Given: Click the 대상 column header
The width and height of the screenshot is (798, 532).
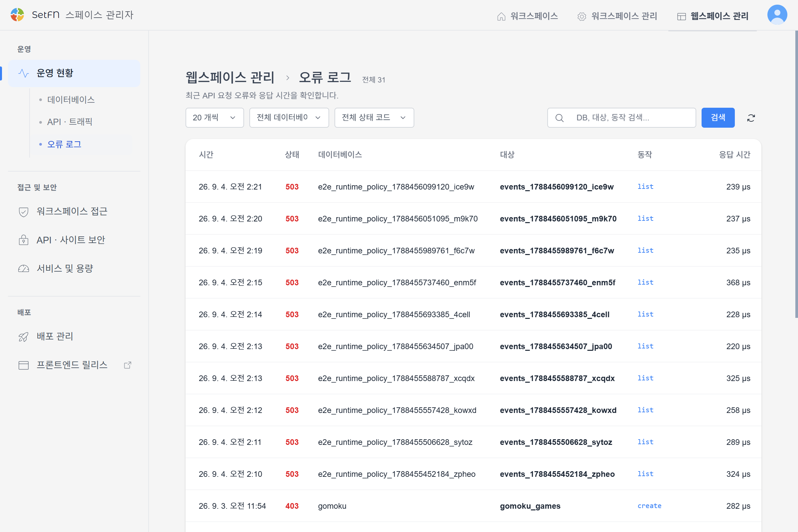Looking at the screenshot, I should pyautogui.click(x=507, y=155).
